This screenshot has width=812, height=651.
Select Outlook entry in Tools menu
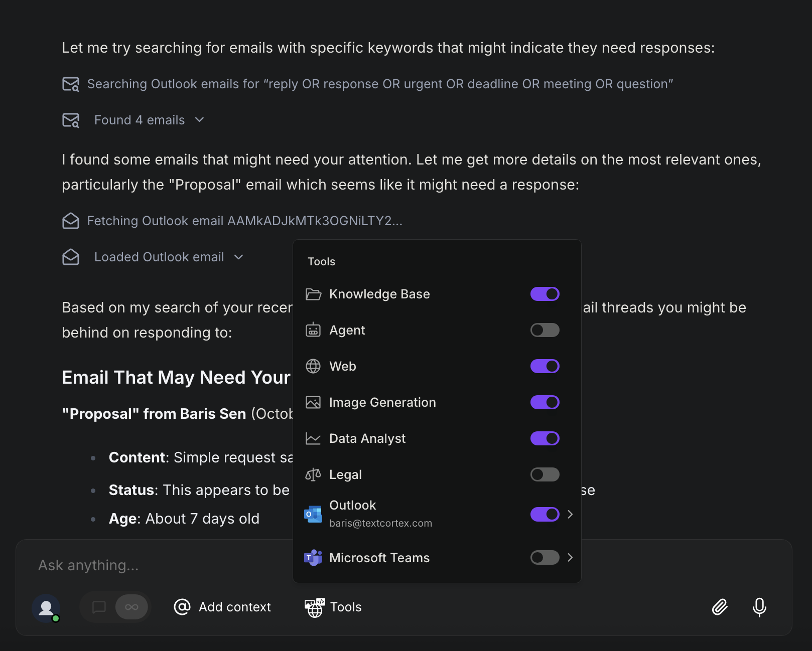(352, 505)
